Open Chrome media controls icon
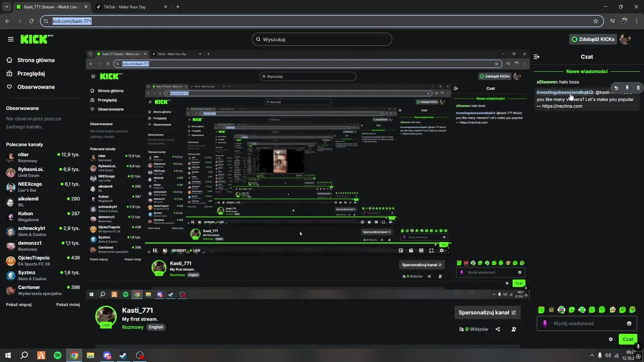Screen dimensions: 644x362 [x=612, y=21]
